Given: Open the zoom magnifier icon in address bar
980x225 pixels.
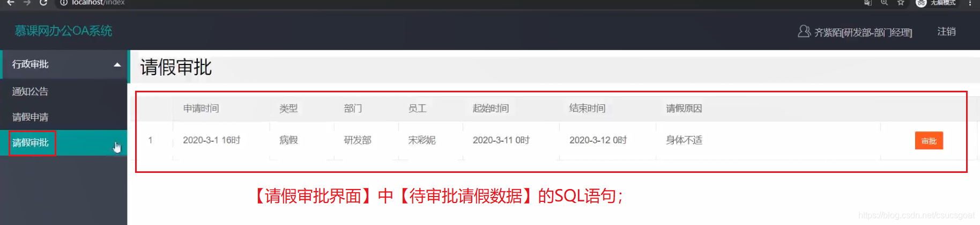Looking at the screenshot, I should click(x=885, y=3).
